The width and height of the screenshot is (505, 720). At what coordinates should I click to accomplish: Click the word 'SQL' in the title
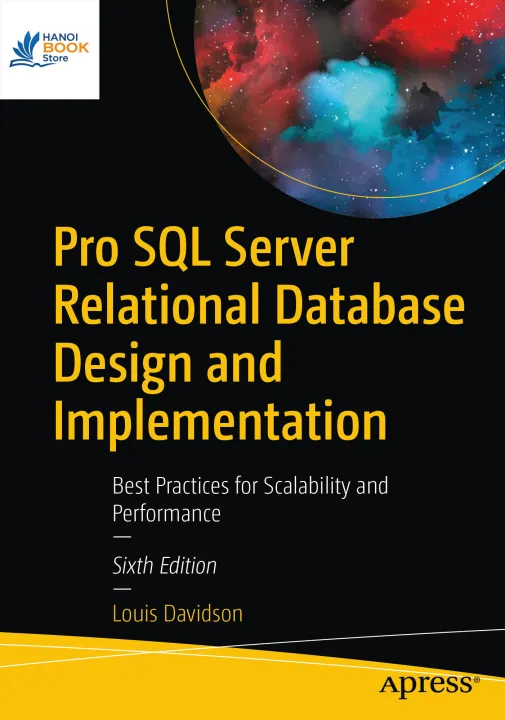click(168, 249)
